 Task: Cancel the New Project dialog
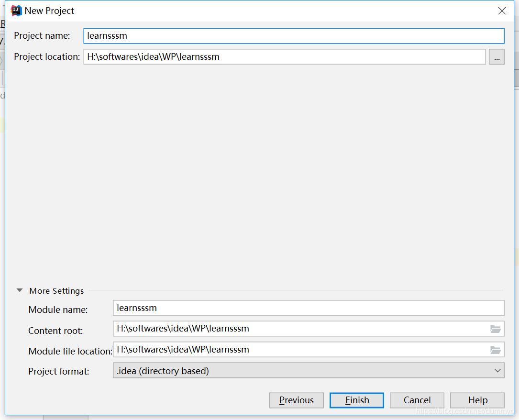click(417, 400)
